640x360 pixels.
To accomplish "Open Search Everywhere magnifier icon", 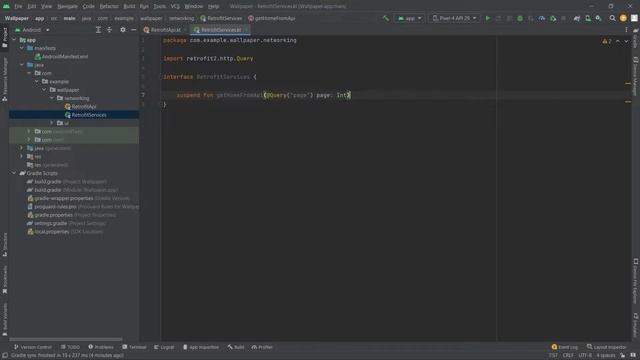I will [x=612, y=18].
